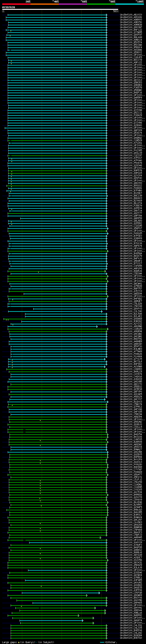The width and height of the screenshot is (146, 644).
Task: Open UniRef100_Q1KYM6 hit
Action: tap(131, 600)
